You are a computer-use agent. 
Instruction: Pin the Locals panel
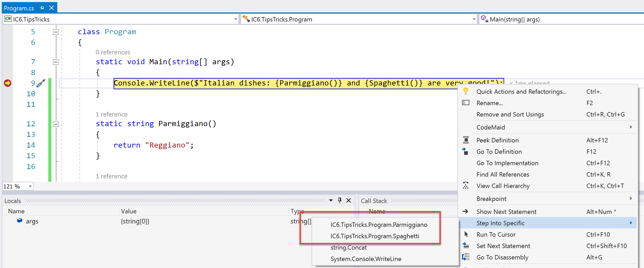[x=340, y=200]
